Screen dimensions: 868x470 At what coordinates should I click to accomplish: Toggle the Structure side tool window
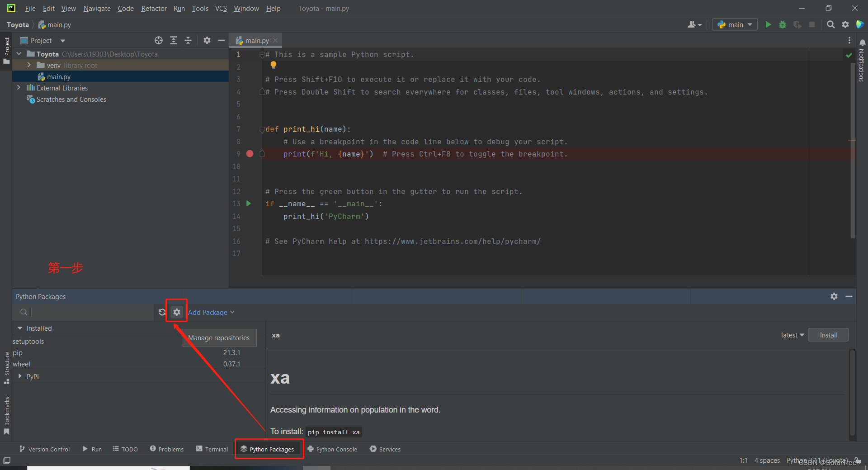[x=7, y=367]
